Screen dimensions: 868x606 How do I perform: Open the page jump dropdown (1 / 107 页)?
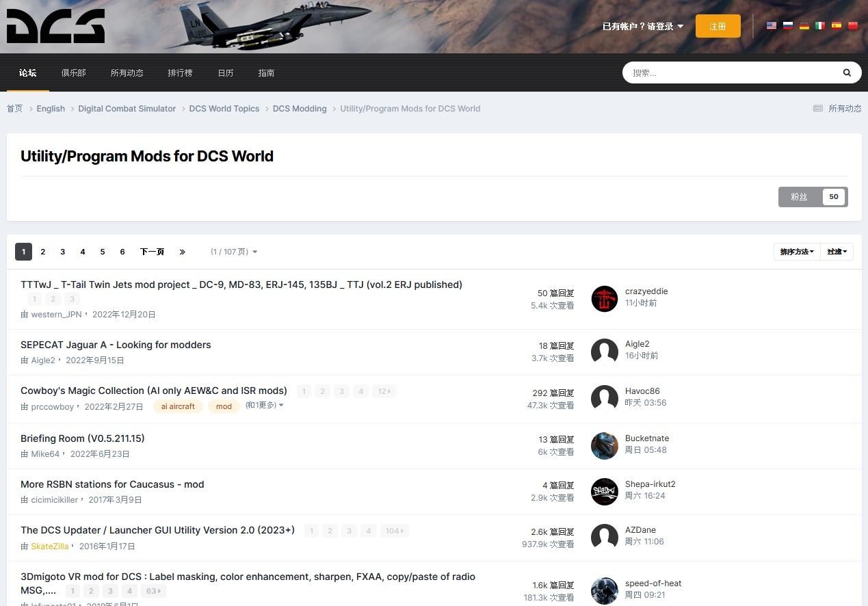click(x=234, y=252)
